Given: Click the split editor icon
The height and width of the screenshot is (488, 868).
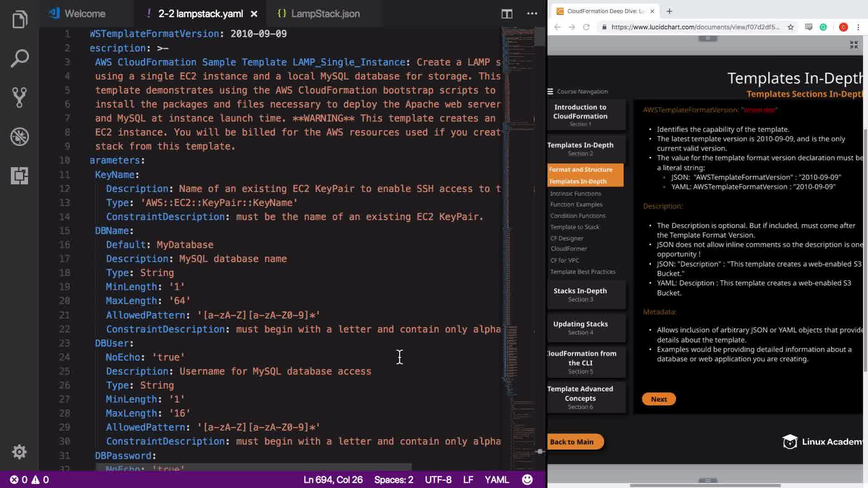Looking at the screenshot, I should (507, 14).
